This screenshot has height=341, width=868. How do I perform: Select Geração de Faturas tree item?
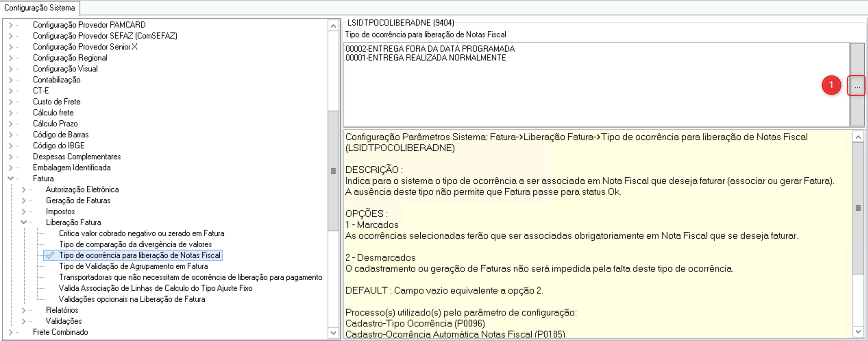point(78,200)
